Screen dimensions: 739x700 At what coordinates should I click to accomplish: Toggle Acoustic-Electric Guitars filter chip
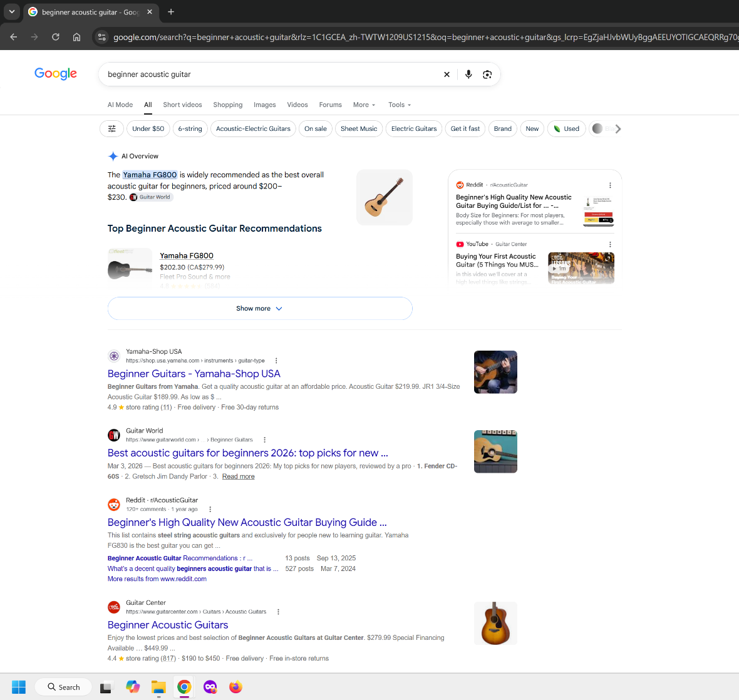pyautogui.click(x=253, y=128)
